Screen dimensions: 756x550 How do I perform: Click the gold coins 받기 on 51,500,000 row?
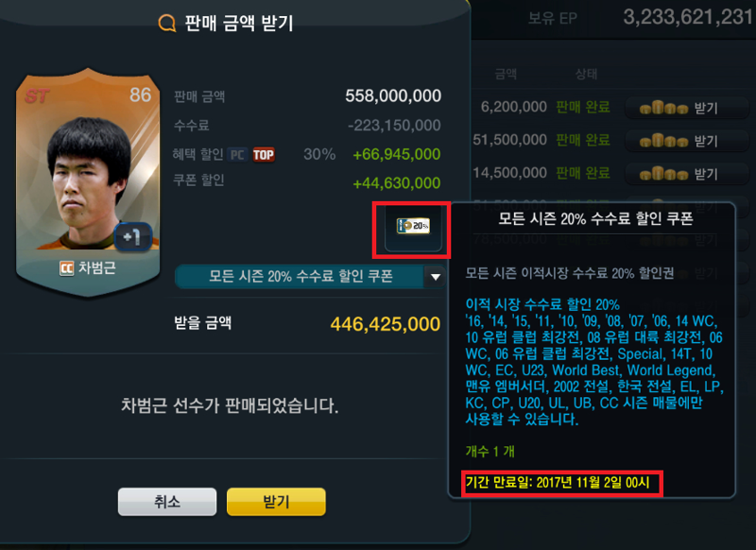(686, 141)
